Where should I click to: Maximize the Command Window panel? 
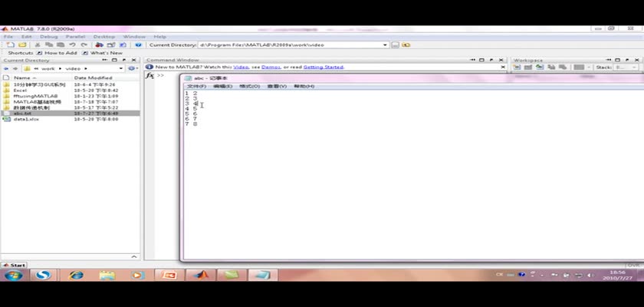click(481, 60)
